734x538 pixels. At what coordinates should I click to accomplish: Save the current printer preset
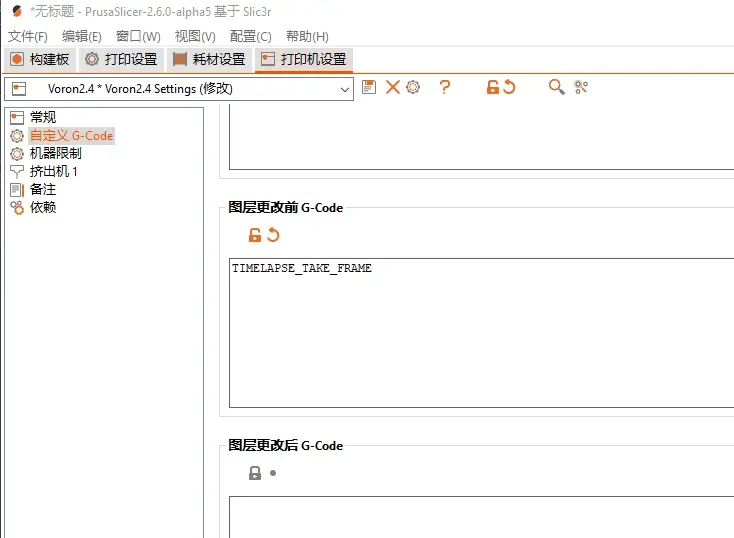pos(369,87)
